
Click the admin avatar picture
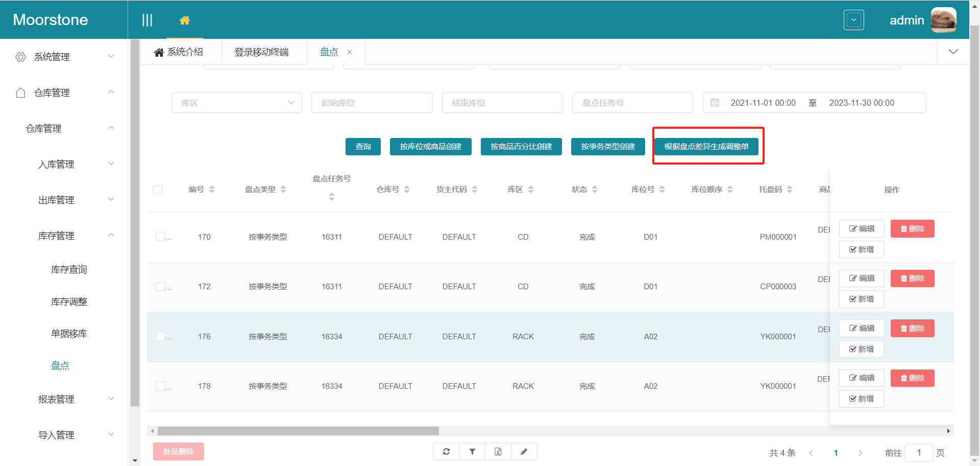pyautogui.click(x=943, y=20)
